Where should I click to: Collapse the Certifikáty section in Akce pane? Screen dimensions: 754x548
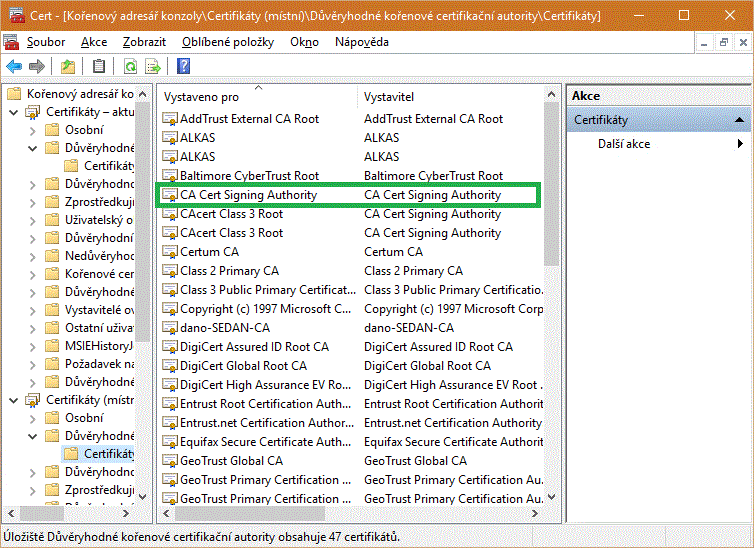click(740, 120)
